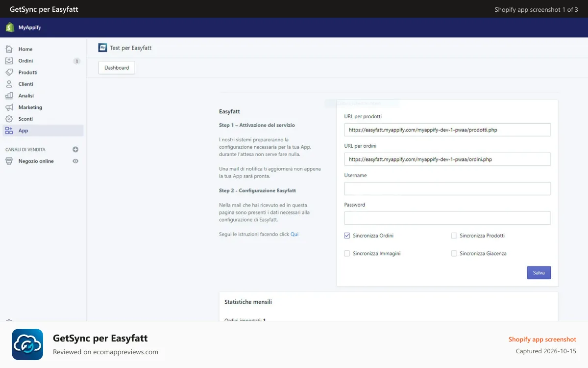Image resolution: width=588 pixels, height=368 pixels.
Task: Click the Shopify bag logo icon
Action: (10, 27)
